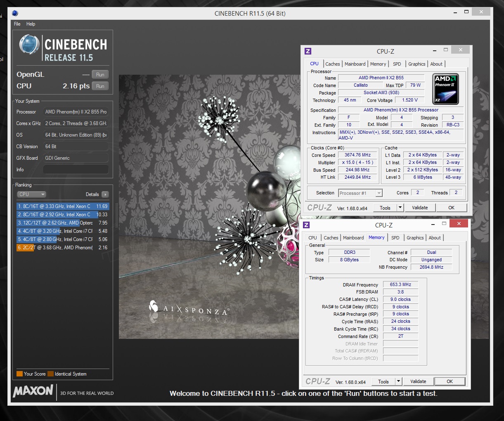Screen dimensions: 504x421
Task: Switch to Graphics tab in upper CPU-Z window
Action: [x=417, y=64]
